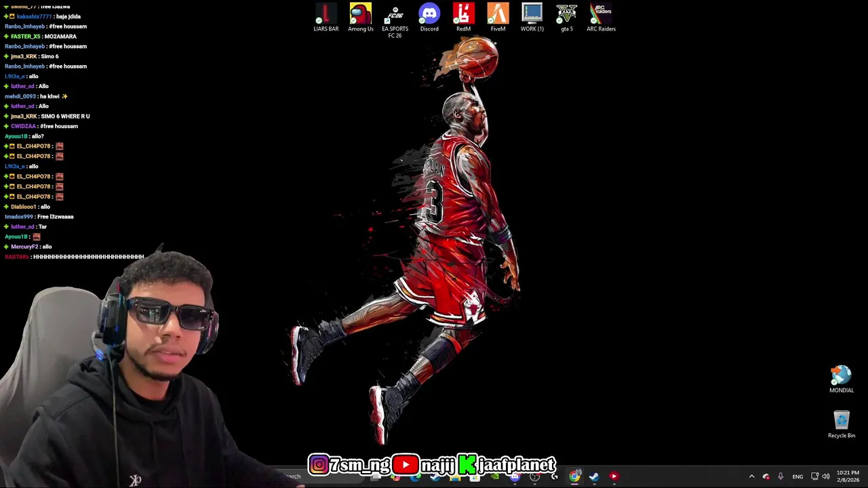Click the red system tray icon
This screenshot has width=868, height=488.
coord(766,476)
